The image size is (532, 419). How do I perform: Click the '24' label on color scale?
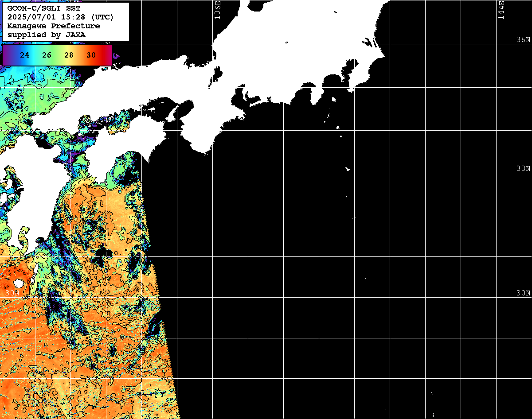[25, 55]
